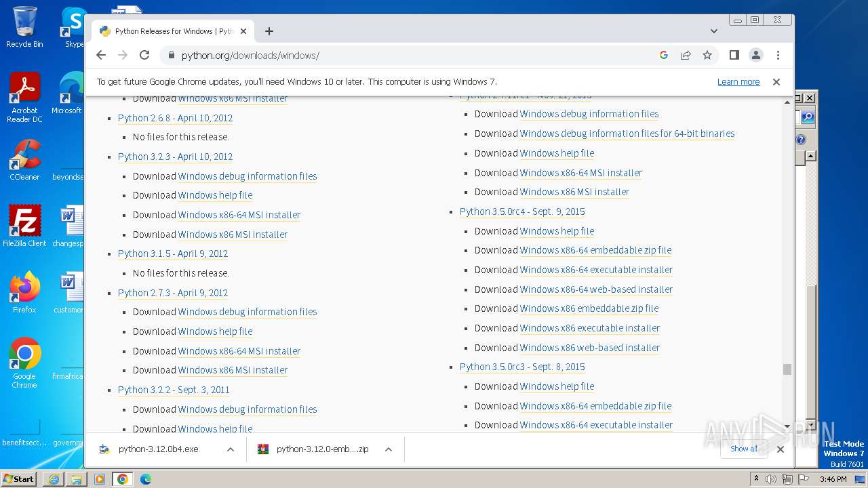Open downloaded python-3.12.0b4.exe file
The width and height of the screenshot is (868, 488).
(158, 449)
